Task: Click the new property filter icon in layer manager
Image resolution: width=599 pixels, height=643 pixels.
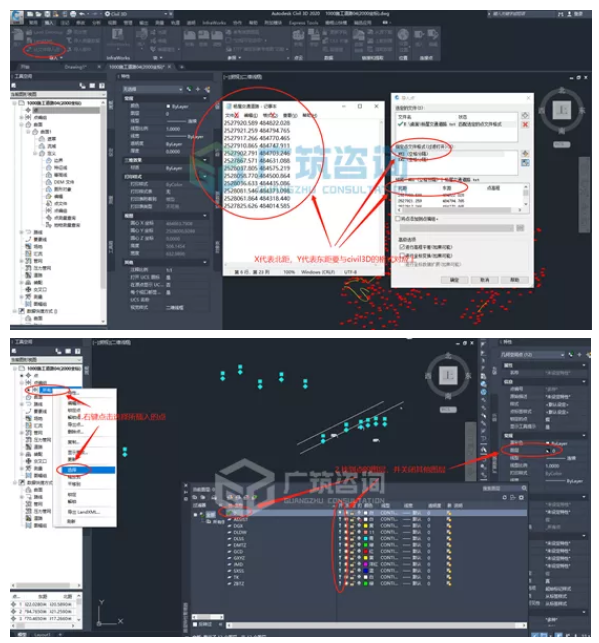Action: 196,497
